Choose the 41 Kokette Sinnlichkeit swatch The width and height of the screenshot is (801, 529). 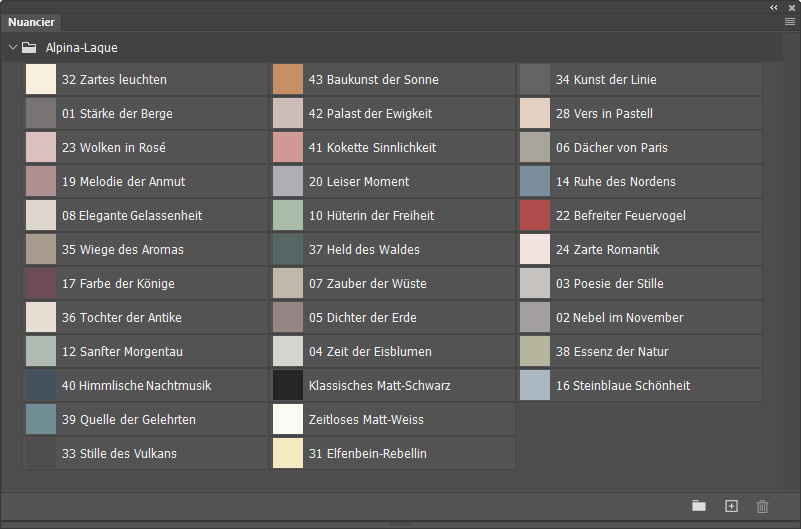tap(288, 147)
